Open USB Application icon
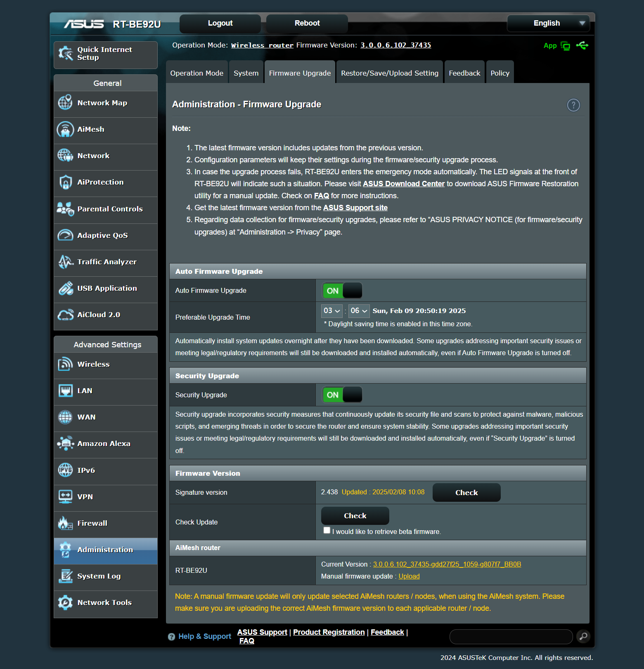This screenshot has height=669, width=644. [x=65, y=288]
